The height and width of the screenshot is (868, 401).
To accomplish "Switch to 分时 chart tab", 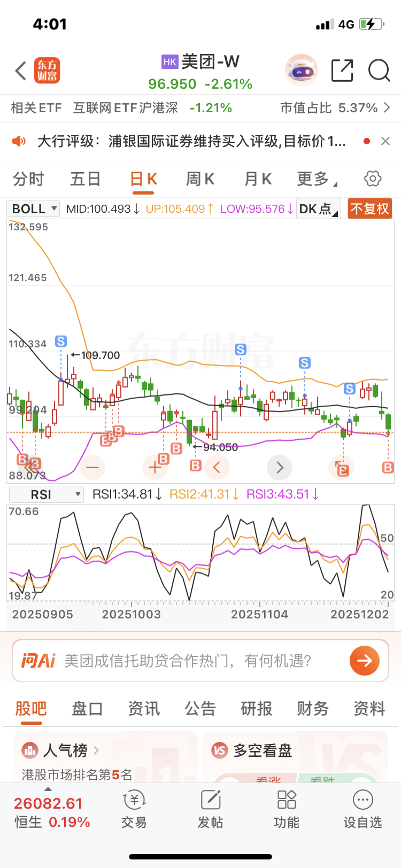I will 28,179.
